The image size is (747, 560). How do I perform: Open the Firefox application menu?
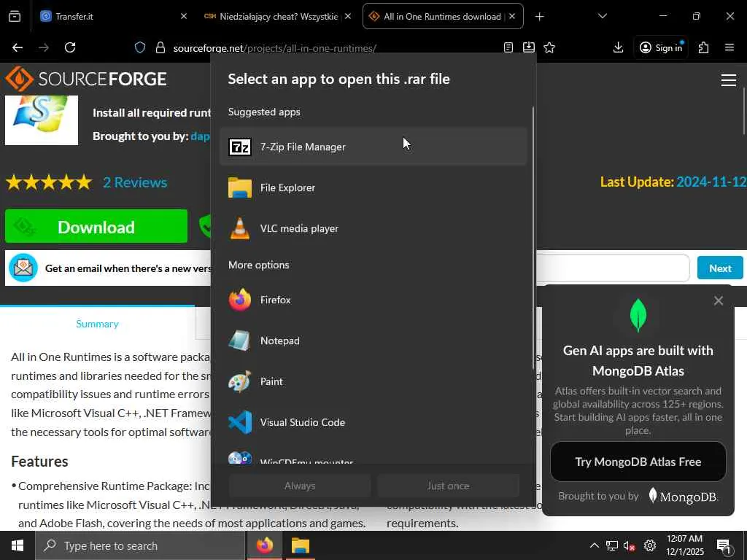[x=729, y=47]
